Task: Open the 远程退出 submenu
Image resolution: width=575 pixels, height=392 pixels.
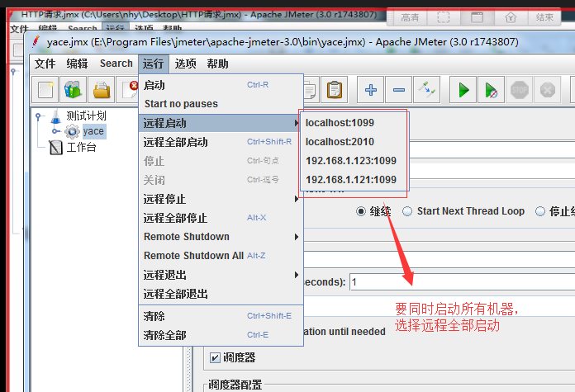Action: [x=221, y=275]
